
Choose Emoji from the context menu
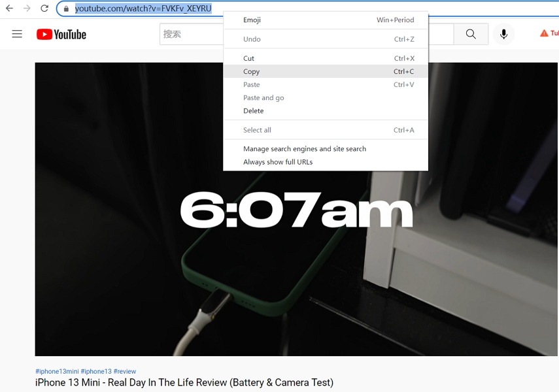tap(326, 20)
